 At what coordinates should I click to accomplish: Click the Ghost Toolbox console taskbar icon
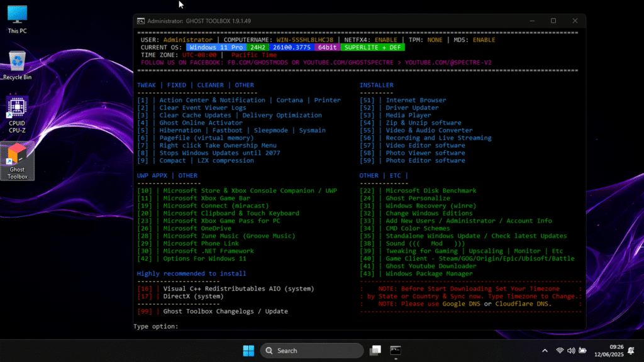coord(396,351)
